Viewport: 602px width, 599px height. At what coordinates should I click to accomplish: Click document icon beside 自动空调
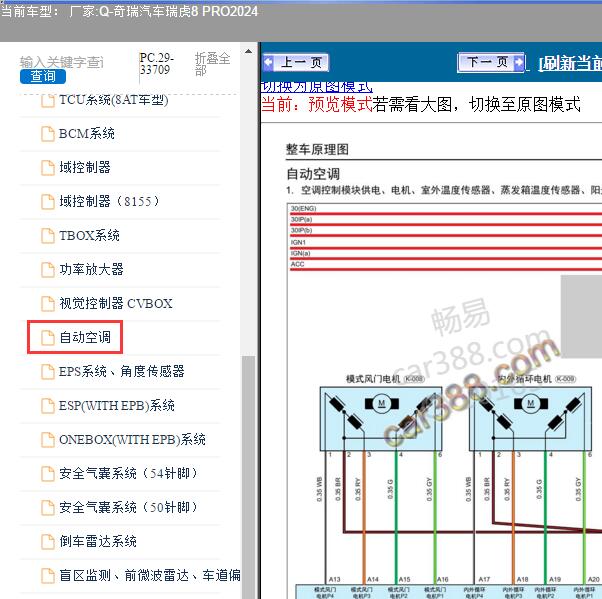pyautogui.click(x=48, y=338)
